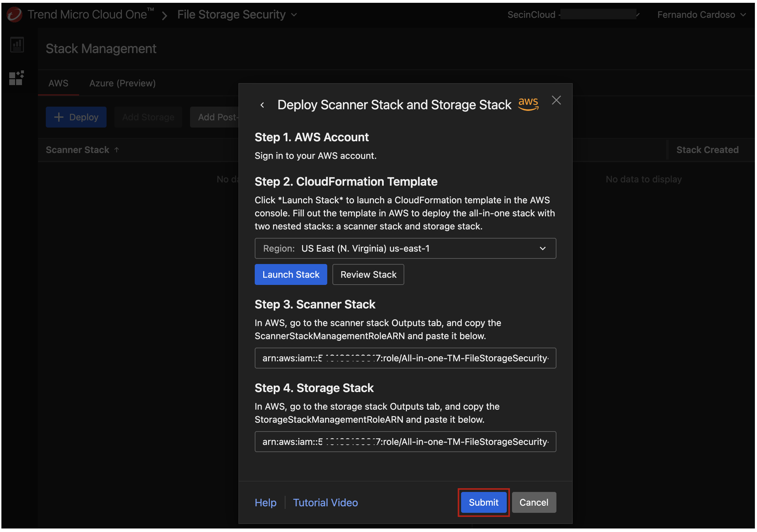757x532 pixels.
Task: Switch to the AWS tab
Action: click(x=58, y=83)
